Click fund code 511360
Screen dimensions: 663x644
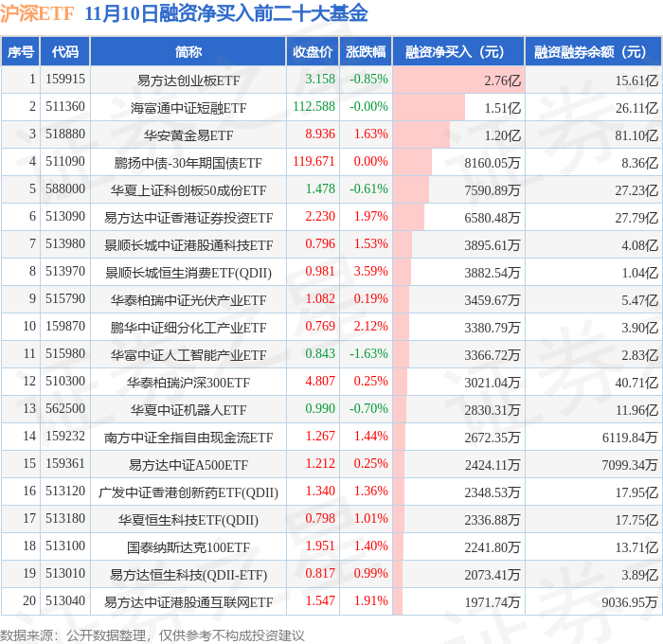click(65, 106)
